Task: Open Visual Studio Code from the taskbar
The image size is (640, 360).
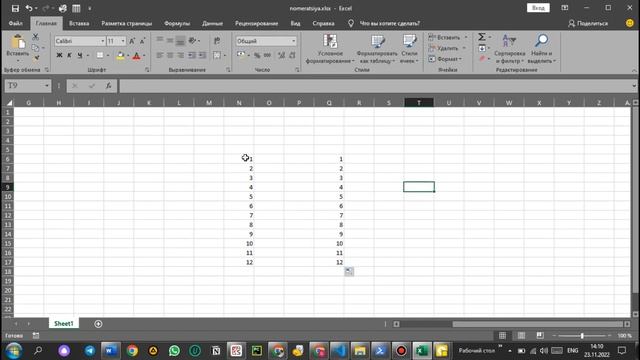Action: (339, 351)
